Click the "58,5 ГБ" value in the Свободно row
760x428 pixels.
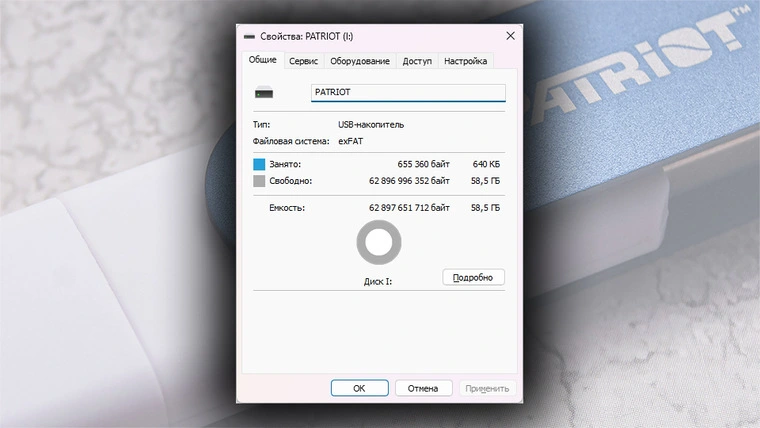pos(485,181)
